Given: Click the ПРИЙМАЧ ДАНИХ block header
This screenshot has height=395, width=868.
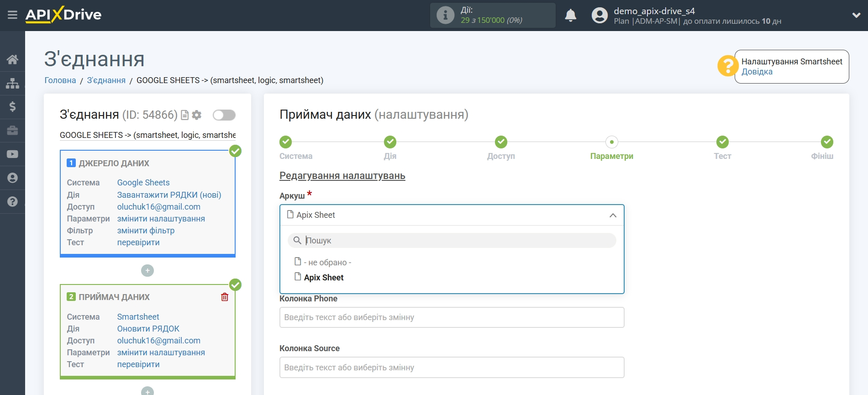Looking at the screenshot, I should pyautogui.click(x=114, y=297).
